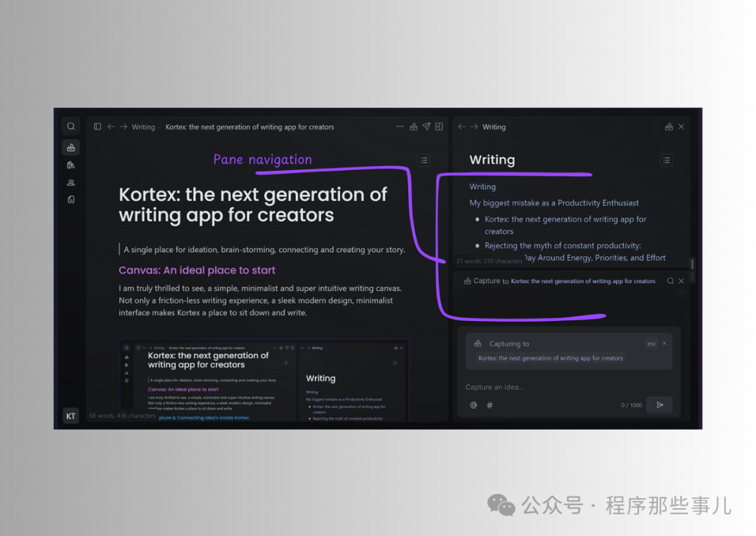The width and height of the screenshot is (756, 536).
Task: Click the 'I am truly thrilled to see' paragraph
Action: point(260,300)
